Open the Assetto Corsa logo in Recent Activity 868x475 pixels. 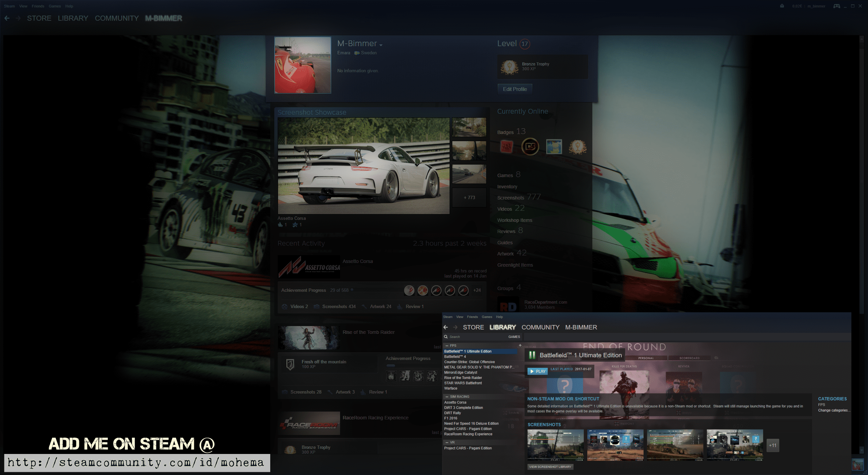(x=309, y=267)
